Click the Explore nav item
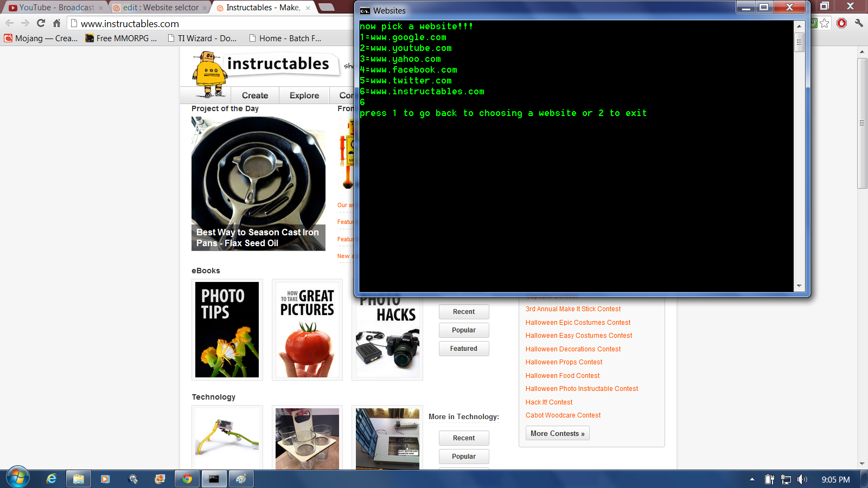 click(304, 95)
